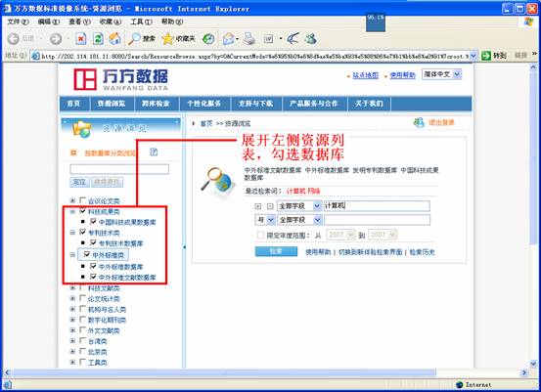
Task: Click the orange square icon before 按数据库分类浏览
Action: coord(73,152)
